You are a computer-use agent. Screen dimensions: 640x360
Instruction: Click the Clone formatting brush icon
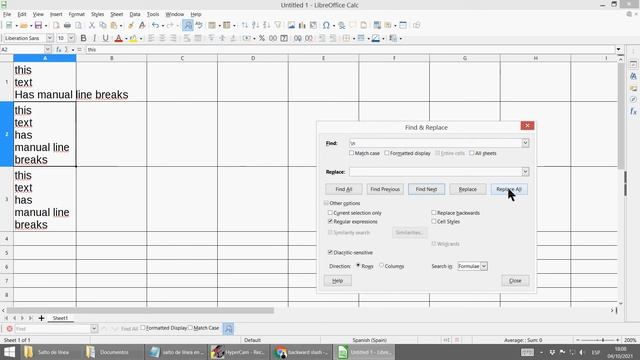coord(131,25)
